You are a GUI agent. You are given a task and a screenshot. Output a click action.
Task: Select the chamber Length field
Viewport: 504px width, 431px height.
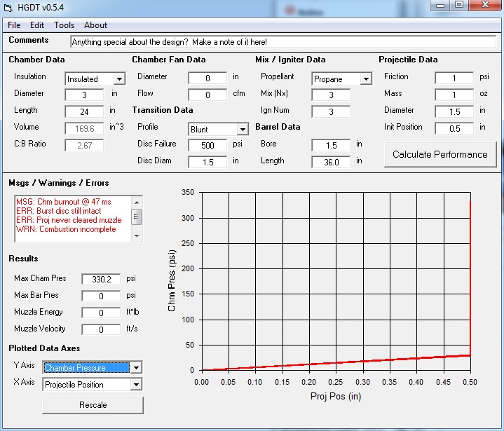(x=84, y=111)
